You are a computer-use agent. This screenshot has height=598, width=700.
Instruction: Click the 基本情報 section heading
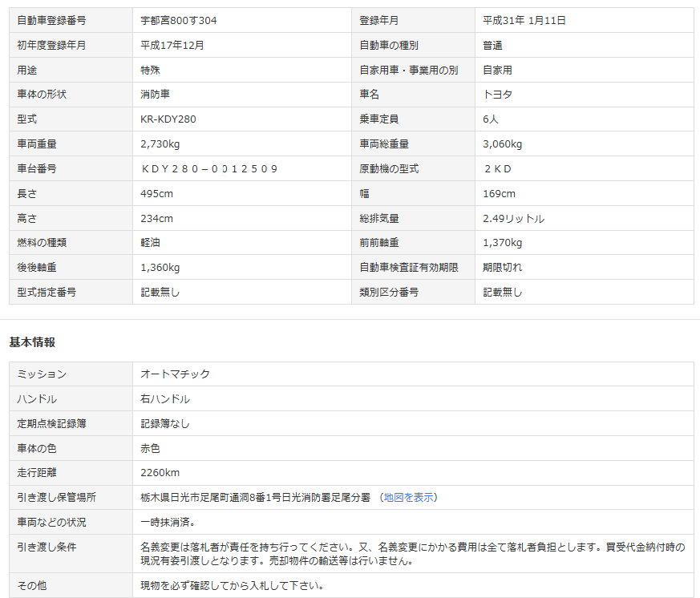32,342
